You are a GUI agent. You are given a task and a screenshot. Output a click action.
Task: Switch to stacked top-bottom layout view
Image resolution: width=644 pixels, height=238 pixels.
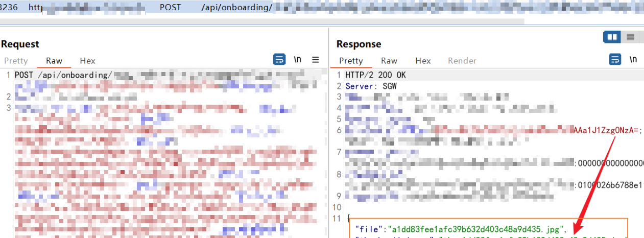tap(630, 37)
